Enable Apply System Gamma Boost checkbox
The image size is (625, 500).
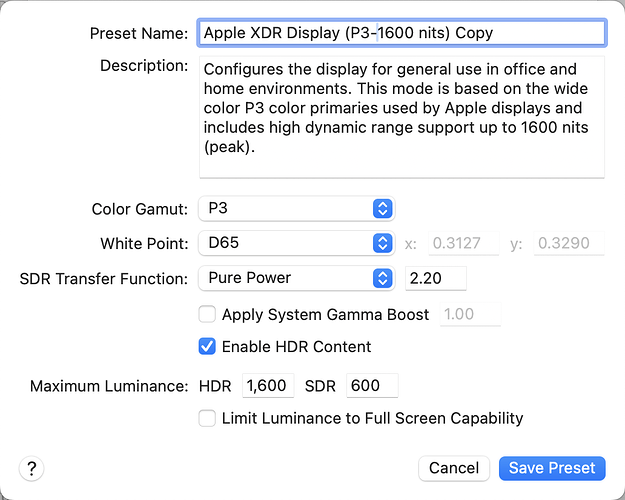[207, 314]
